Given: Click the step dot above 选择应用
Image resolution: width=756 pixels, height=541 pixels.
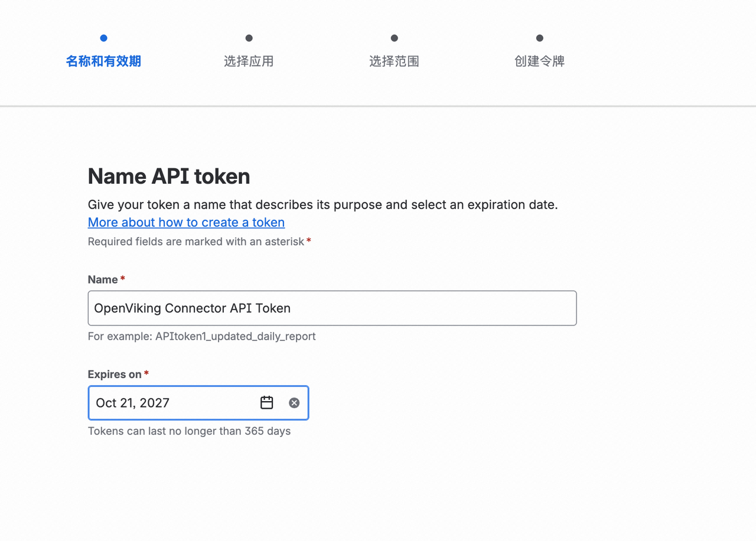Looking at the screenshot, I should (x=249, y=38).
